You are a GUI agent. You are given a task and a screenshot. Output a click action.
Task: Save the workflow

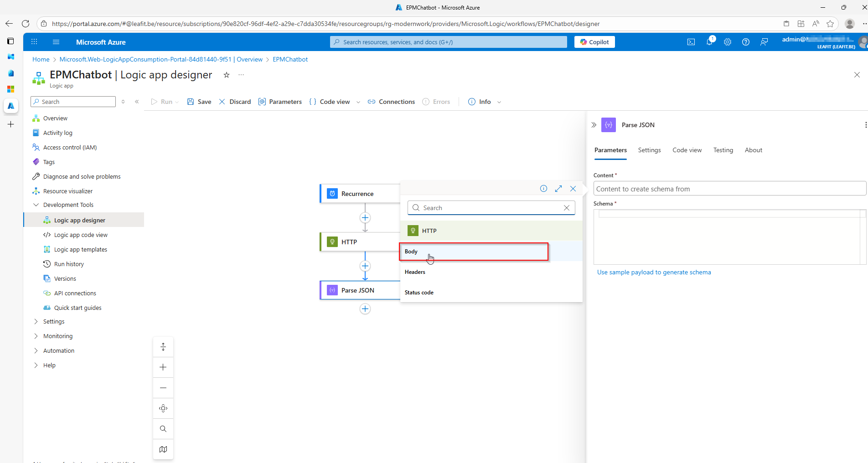click(199, 102)
